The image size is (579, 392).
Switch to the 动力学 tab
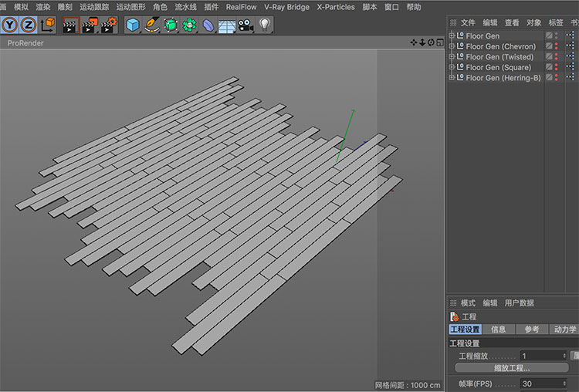[x=564, y=329]
